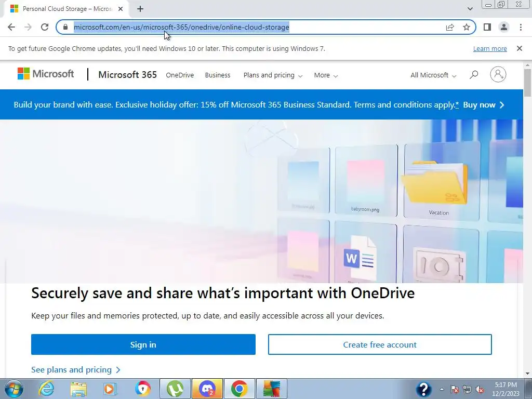Click the padlock site info icon

click(x=65, y=27)
